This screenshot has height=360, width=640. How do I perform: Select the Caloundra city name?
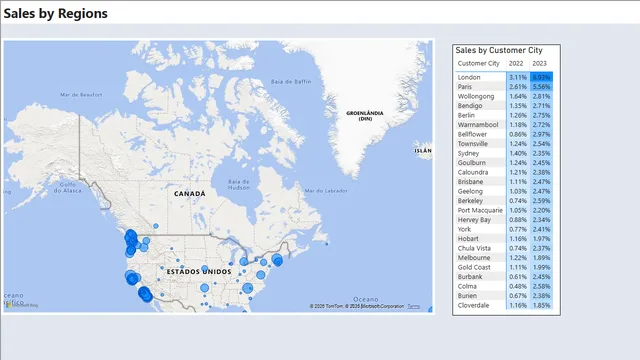click(x=473, y=172)
